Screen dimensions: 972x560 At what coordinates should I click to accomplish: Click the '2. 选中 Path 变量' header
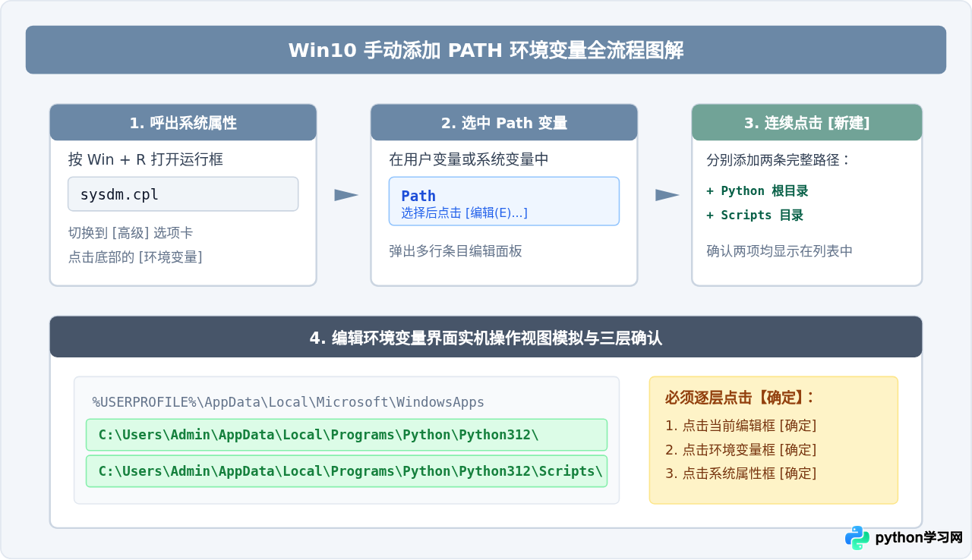click(504, 123)
